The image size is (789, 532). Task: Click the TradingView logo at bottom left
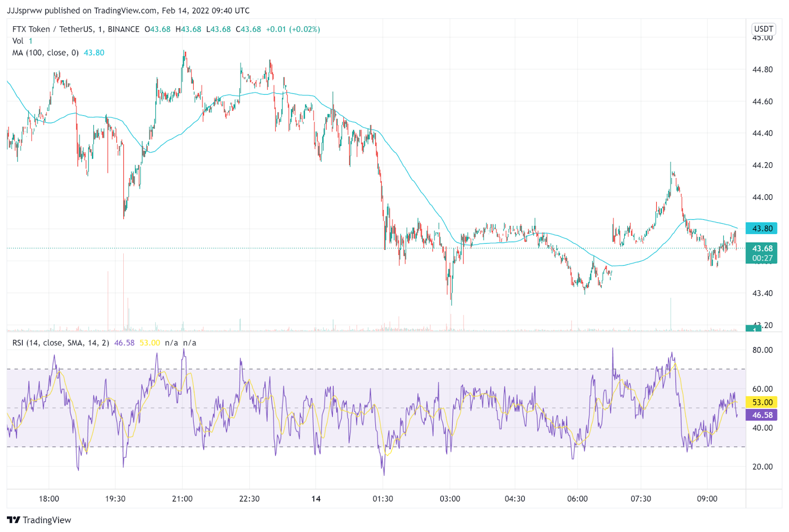[39, 520]
